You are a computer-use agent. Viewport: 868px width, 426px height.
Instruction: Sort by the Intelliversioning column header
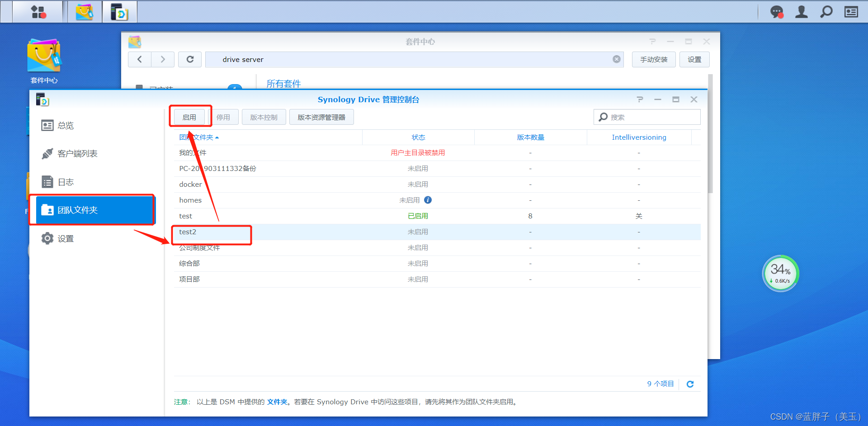click(639, 137)
